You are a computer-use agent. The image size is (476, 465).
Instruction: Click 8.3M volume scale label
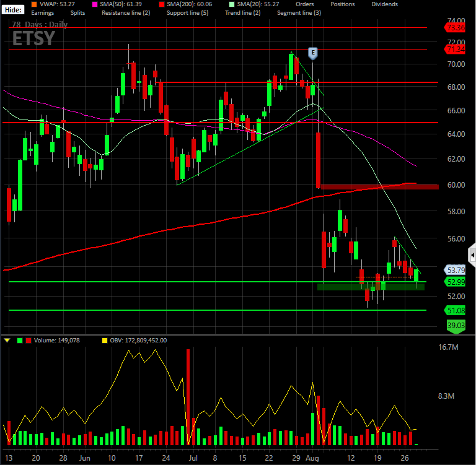click(x=446, y=396)
